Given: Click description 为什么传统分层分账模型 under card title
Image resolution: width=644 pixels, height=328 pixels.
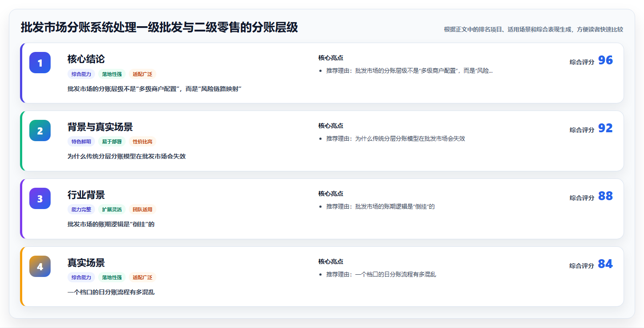Looking at the screenshot, I should (127, 156).
